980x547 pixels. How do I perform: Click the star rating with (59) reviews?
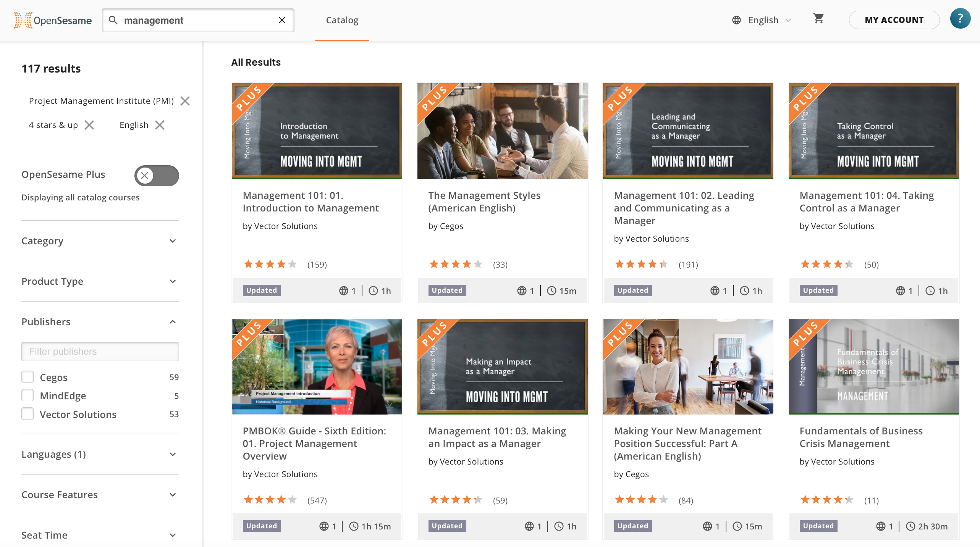click(x=456, y=500)
